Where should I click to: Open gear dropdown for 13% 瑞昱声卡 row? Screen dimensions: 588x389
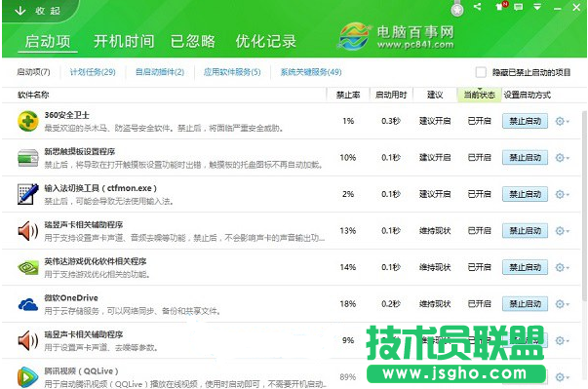pyautogui.click(x=562, y=230)
